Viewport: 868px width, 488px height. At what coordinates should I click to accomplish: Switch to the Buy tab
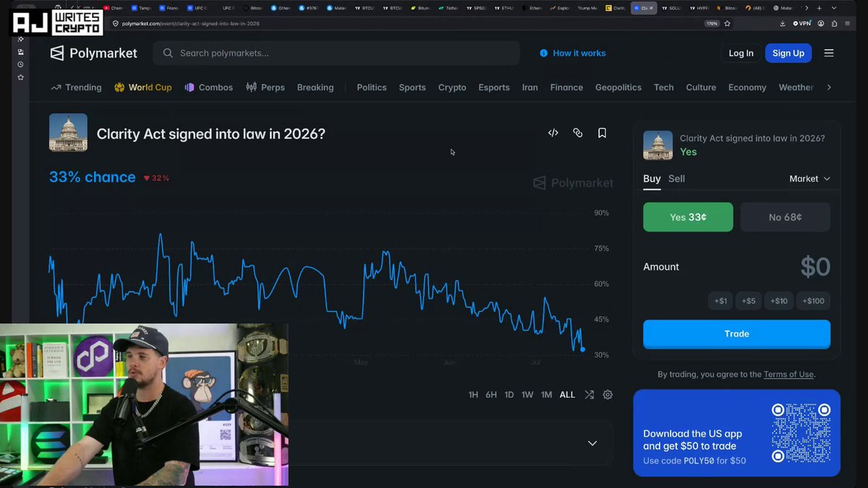652,179
